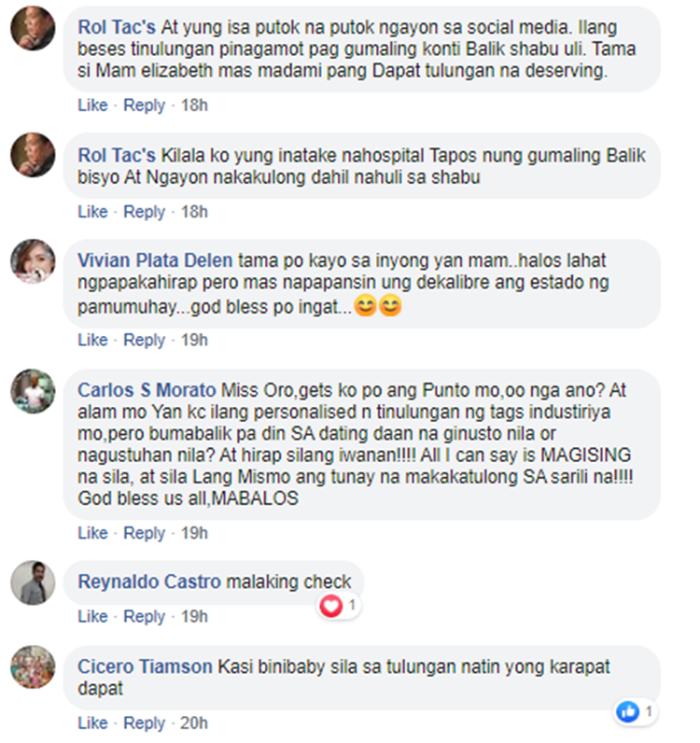
Task: Open Cicero Tiamson's avatar
Action: 33,667
